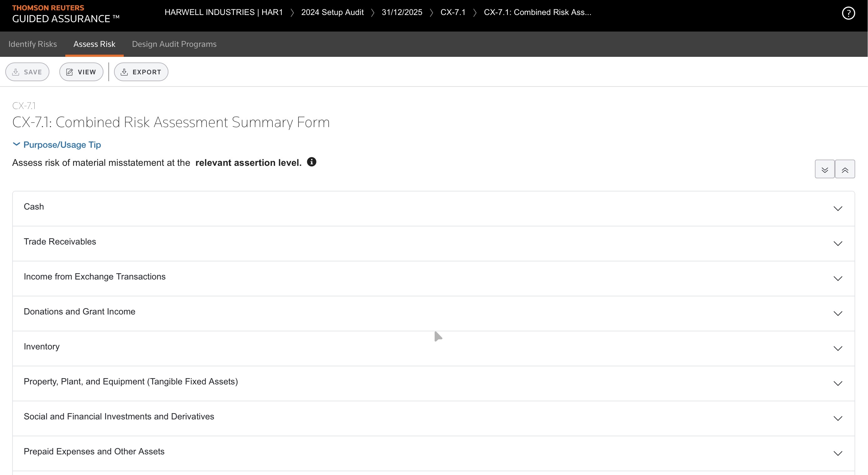Viewport: 868px width, 475px height.
Task: Click the collapse all double-chevron icon
Action: click(845, 170)
